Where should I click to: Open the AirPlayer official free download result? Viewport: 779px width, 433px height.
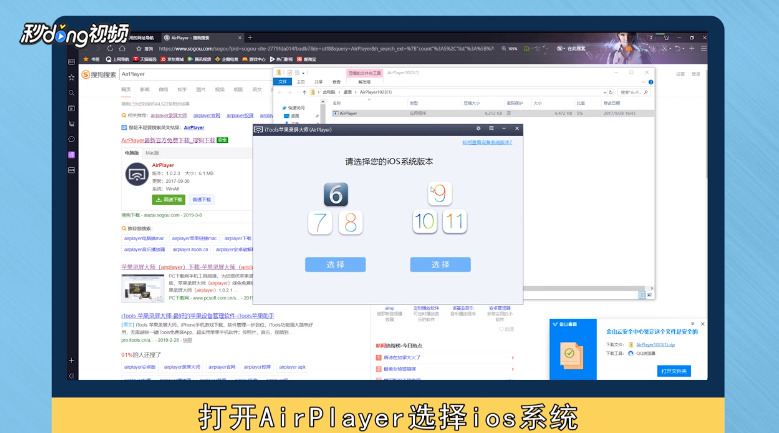[168, 141]
